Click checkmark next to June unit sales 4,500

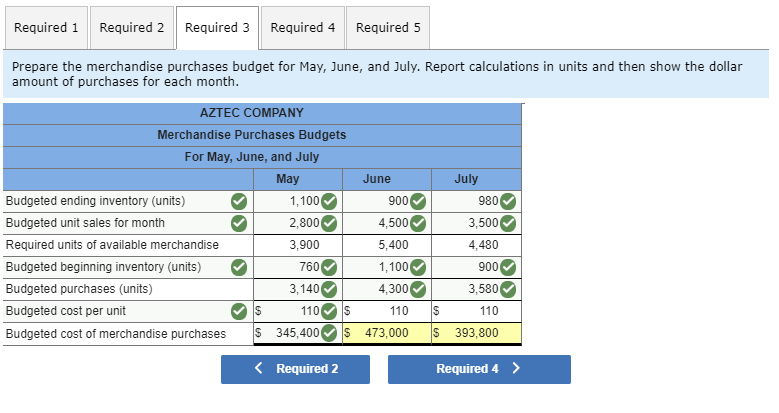click(418, 224)
